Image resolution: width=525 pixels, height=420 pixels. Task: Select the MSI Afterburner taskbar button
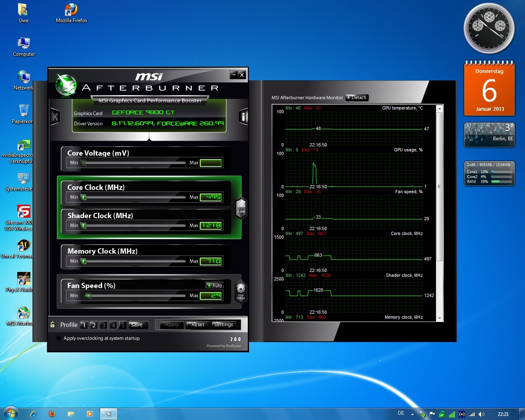(x=109, y=414)
